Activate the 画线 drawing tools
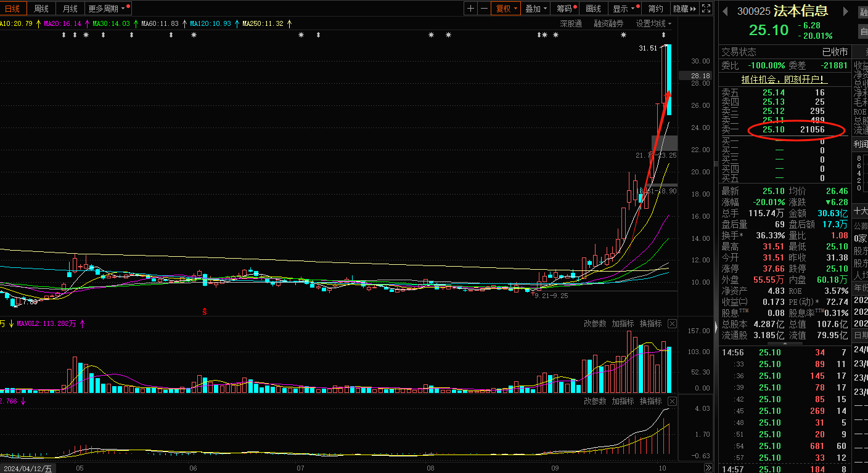The image size is (868, 473). coord(593,8)
